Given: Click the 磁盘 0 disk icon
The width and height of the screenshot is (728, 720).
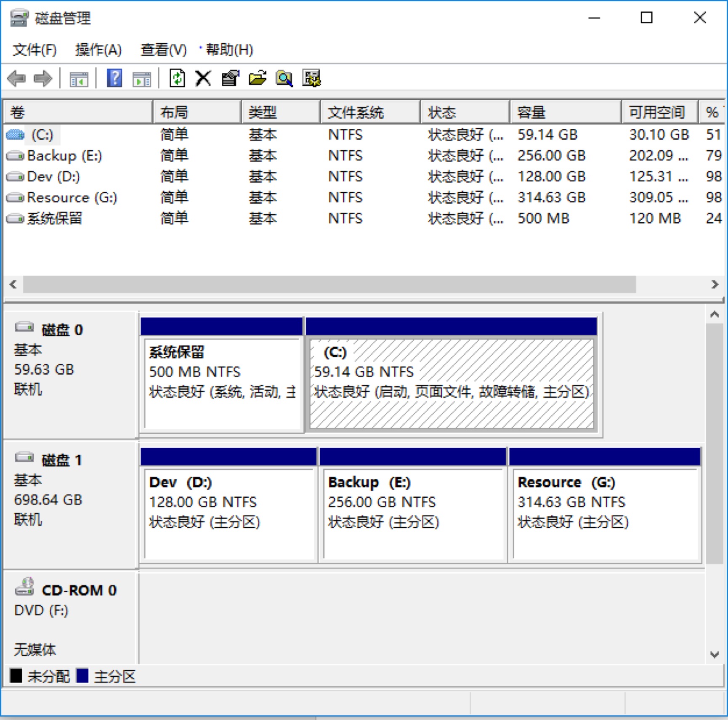Looking at the screenshot, I should coord(24,327).
